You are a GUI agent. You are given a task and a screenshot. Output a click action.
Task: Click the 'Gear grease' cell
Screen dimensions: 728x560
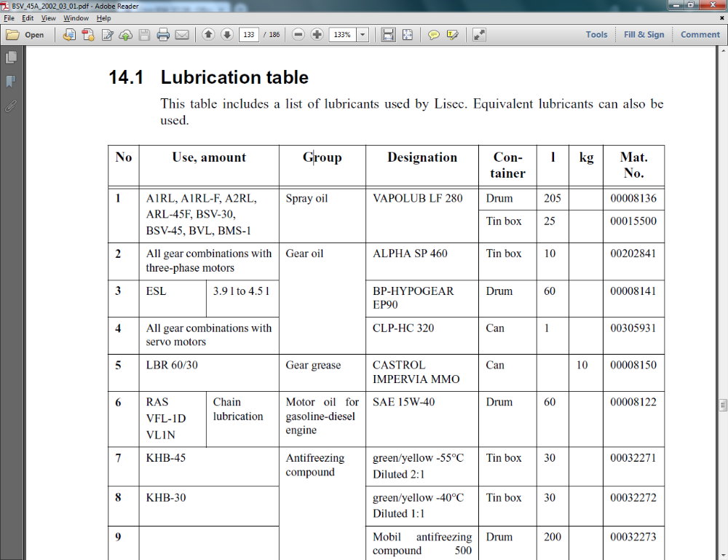[x=313, y=366]
